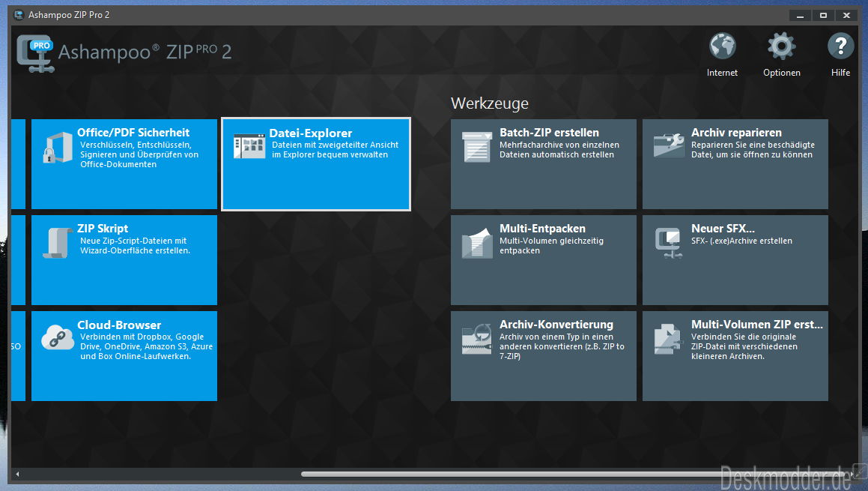
Task: Launch Datei-Explorer tile title
Action: 311,133
